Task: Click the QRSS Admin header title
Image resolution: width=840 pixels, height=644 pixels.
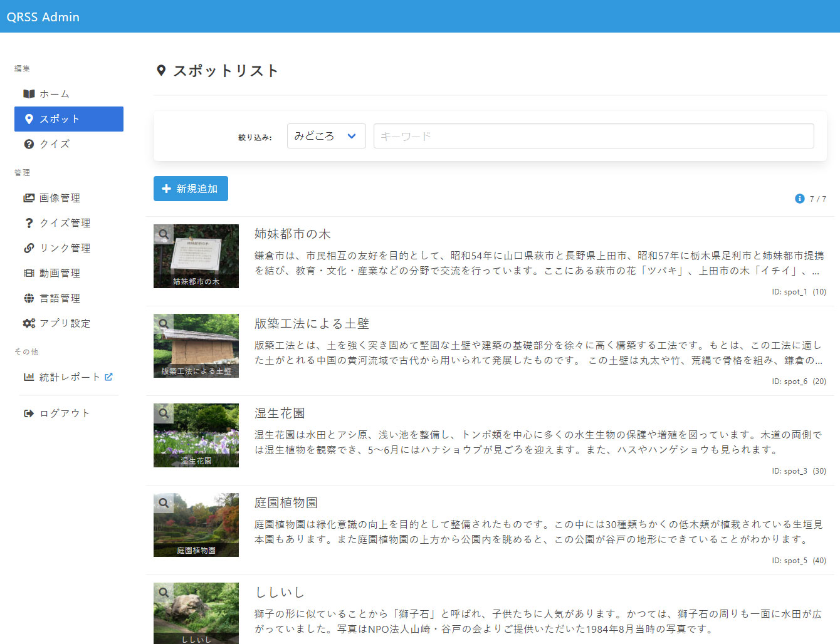Action: (43, 17)
